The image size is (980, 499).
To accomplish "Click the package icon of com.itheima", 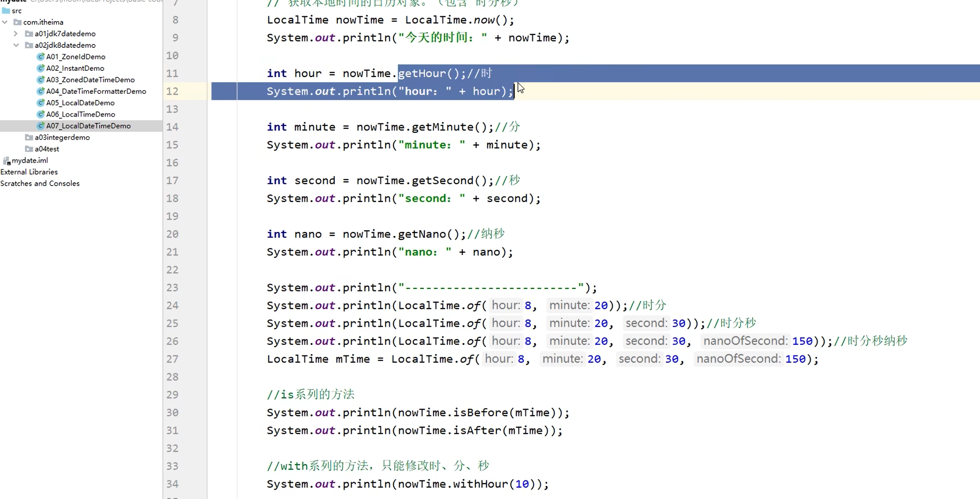I will point(17,22).
